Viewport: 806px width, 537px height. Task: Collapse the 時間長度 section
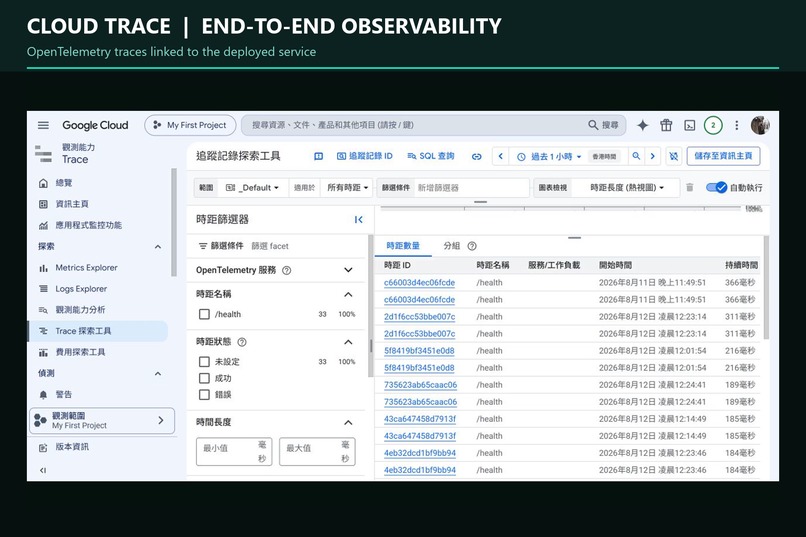click(x=348, y=422)
